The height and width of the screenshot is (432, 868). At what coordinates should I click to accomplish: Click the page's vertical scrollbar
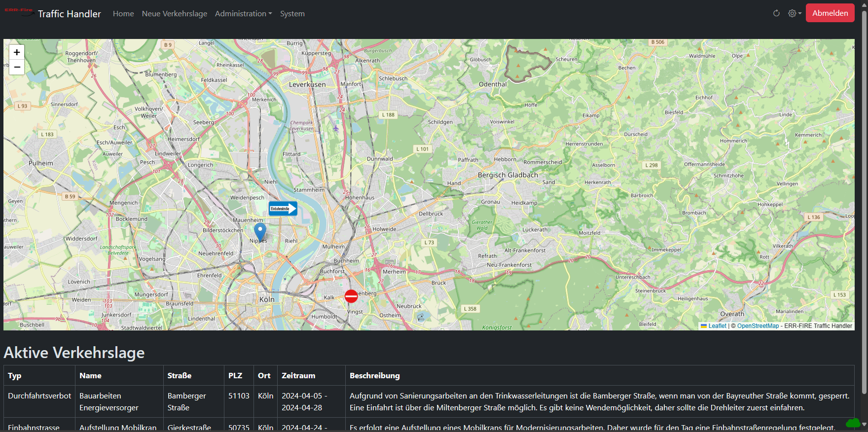coord(864,197)
